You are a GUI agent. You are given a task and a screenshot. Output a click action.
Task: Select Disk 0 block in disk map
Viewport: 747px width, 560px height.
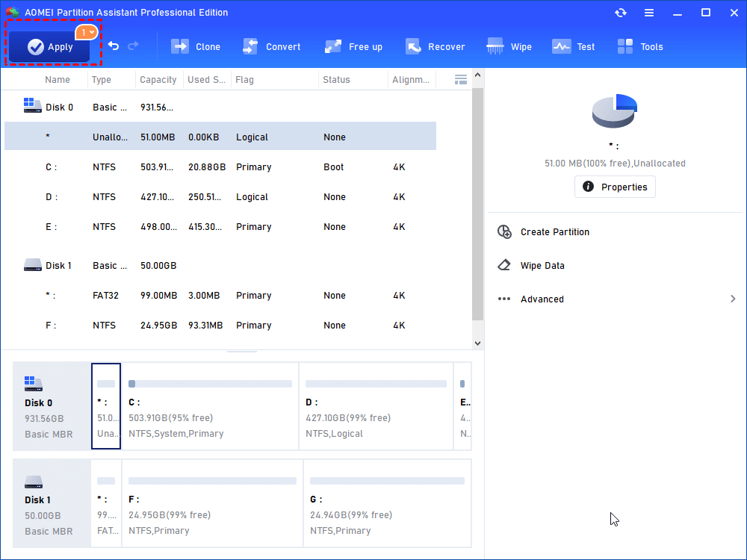pos(52,406)
